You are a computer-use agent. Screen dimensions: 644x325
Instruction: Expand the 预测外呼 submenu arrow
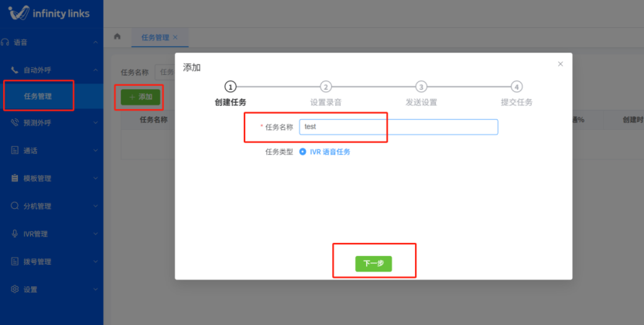click(95, 122)
